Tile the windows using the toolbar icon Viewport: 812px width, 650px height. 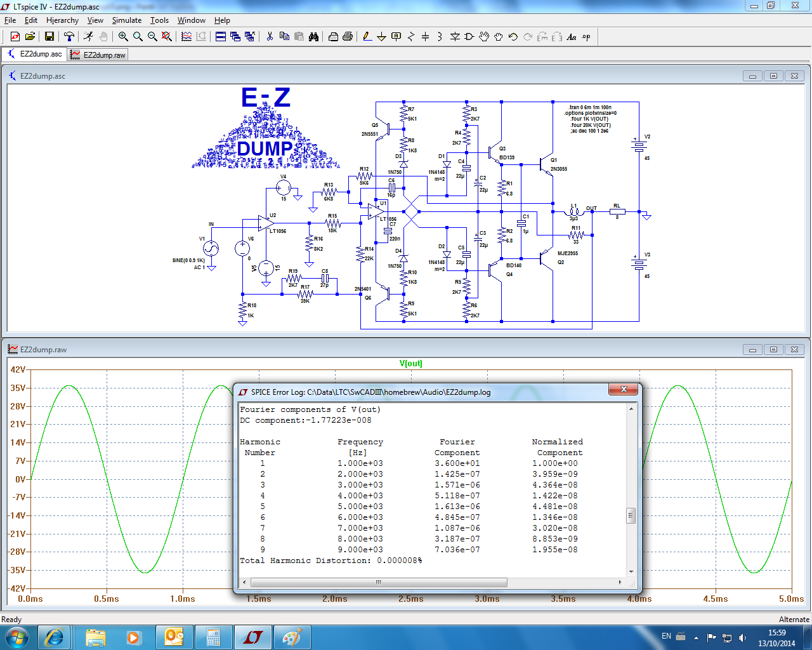(221, 37)
